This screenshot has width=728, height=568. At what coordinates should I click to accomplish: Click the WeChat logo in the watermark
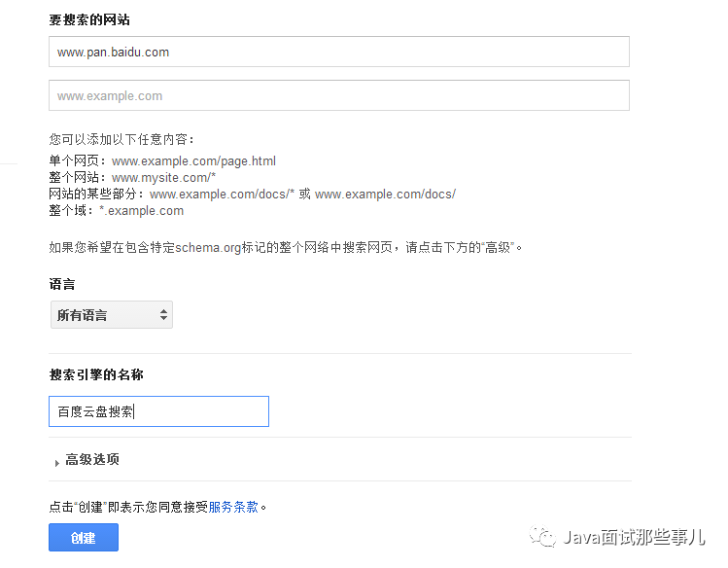pos(542,538)
